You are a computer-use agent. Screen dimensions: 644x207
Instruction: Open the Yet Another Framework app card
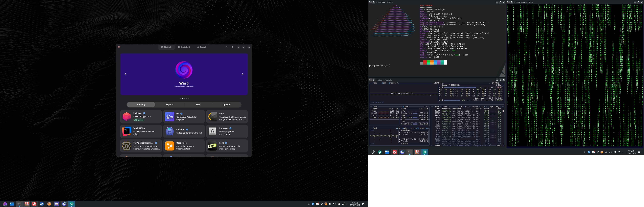pyautogui.click(x=141, y=146)
